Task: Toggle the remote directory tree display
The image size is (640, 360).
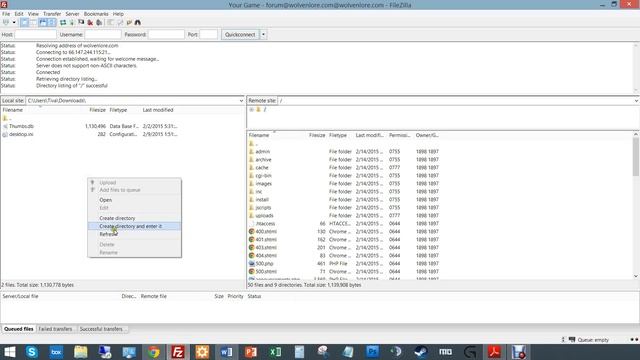Action: coord(43,22)
